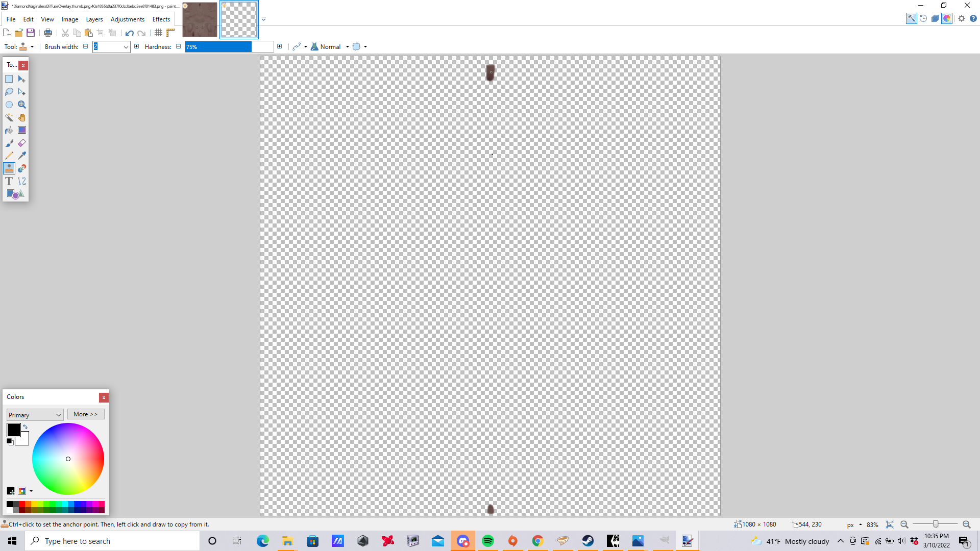Open the Adjustments menu
This screenshot has height=551, width=980.
pos(128,19)
